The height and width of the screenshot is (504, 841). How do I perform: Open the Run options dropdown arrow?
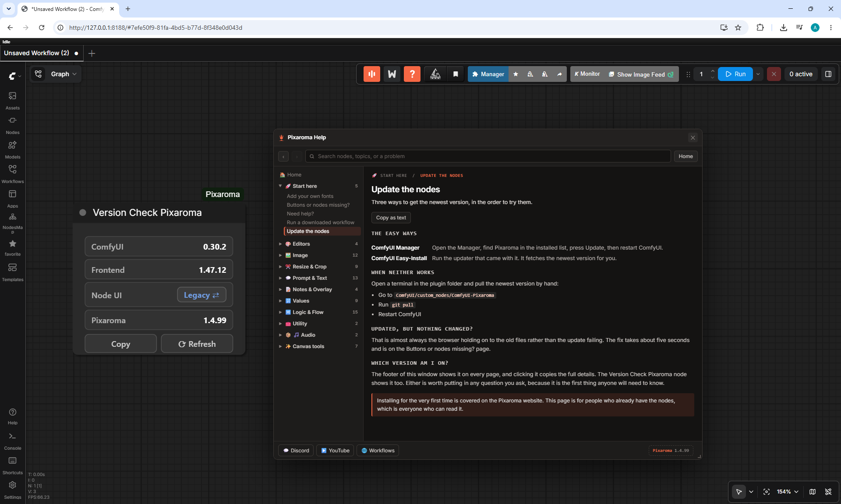[x=758, y=74]
